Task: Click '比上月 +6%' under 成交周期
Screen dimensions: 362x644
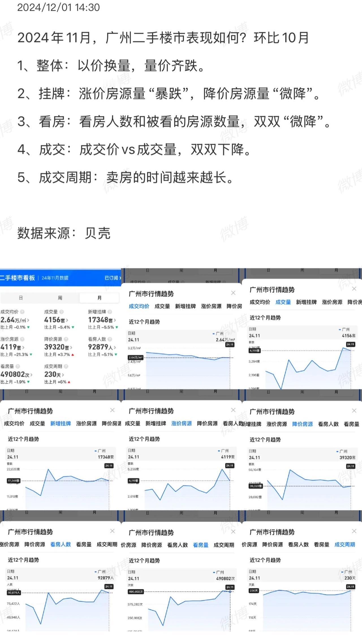Action: [x=57, y=382]
